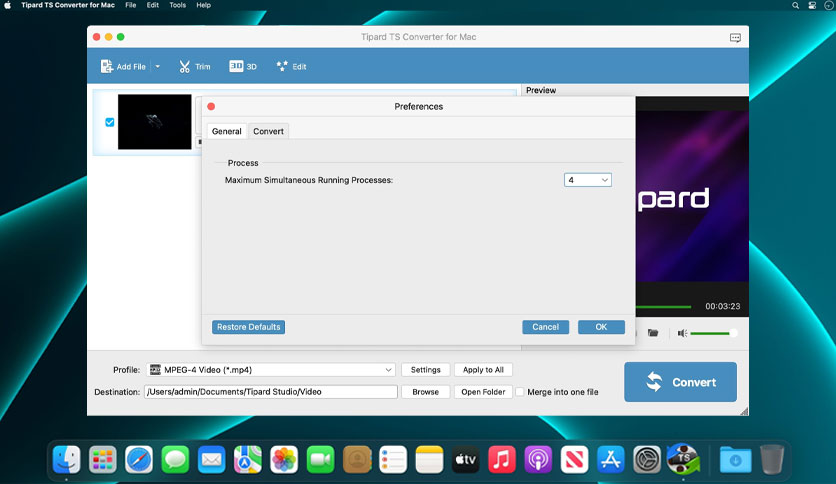836x484 pixels.
Task: Open Messages from the Dock
Action: [x=175, y=459]
